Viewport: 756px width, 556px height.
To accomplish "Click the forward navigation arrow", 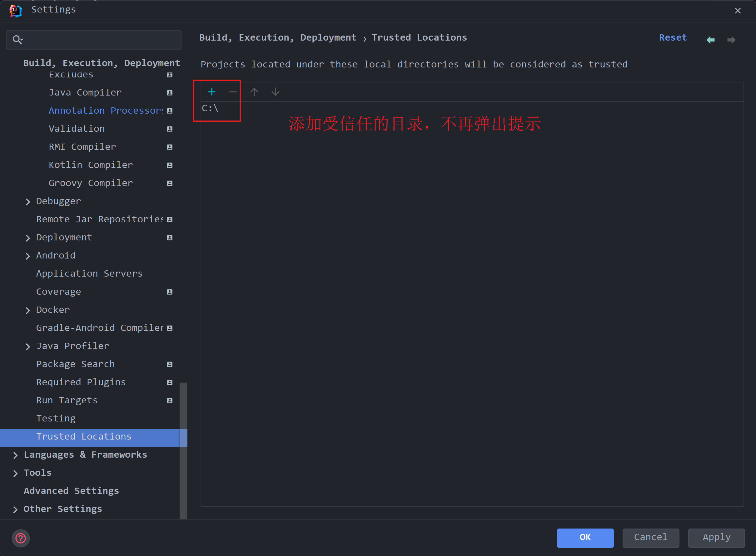I will coord(731,40).
